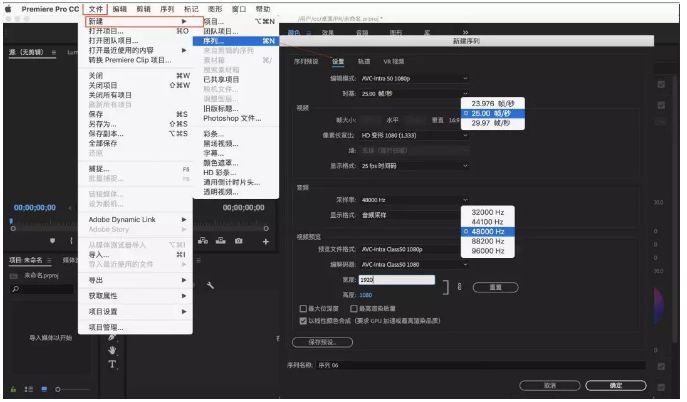Click the search magnifier in project panel
687x402 pixels.
pos(15,289)
